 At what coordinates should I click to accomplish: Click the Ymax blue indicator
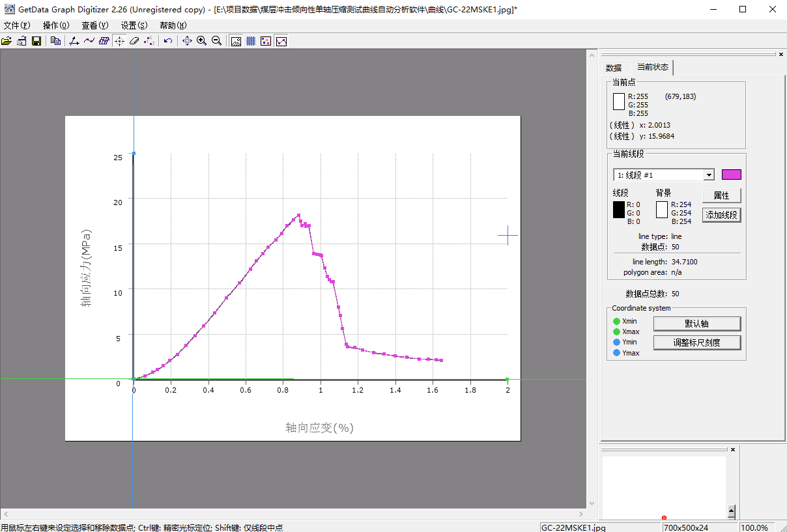(616, 353)
